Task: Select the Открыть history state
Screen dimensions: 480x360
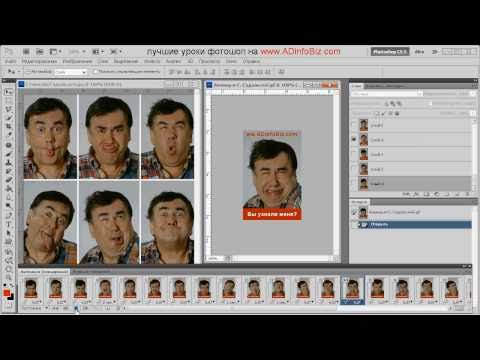Action: coord(412,225)
